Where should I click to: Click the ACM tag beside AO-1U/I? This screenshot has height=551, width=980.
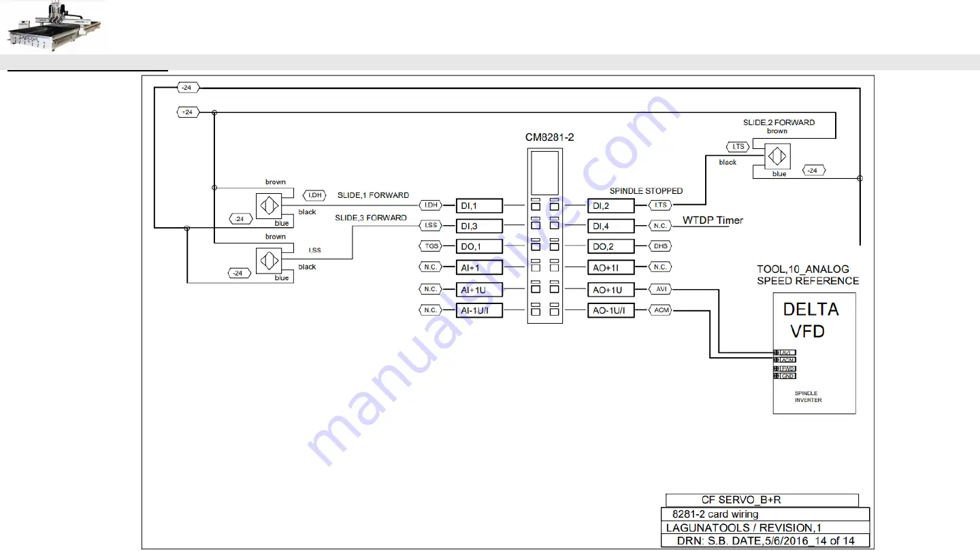(660, 311)
